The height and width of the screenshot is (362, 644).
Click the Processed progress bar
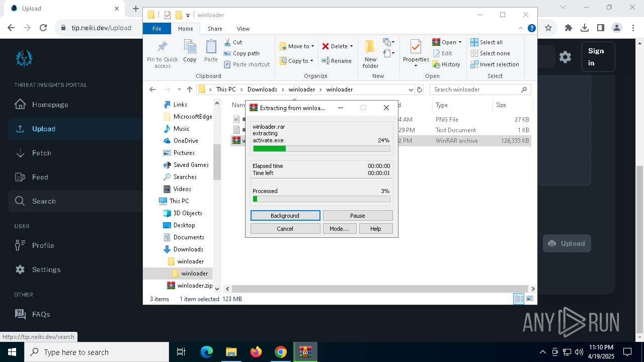(x=321, y=199)
